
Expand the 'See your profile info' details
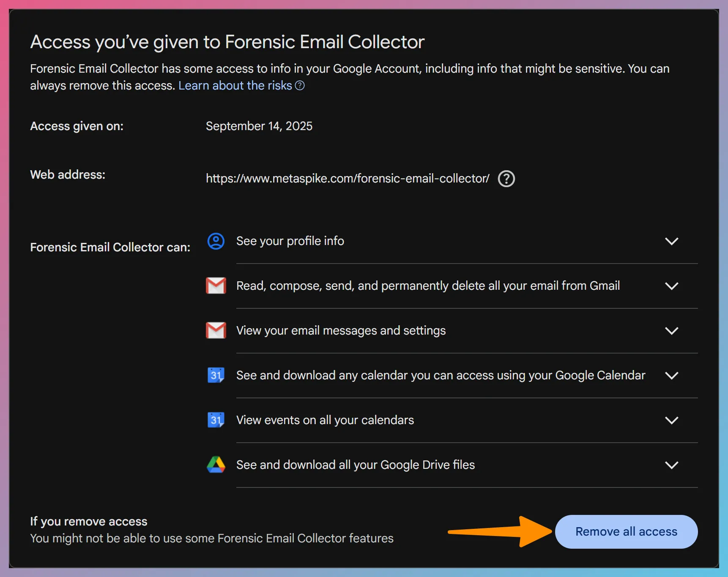click(x=672, y=241)
